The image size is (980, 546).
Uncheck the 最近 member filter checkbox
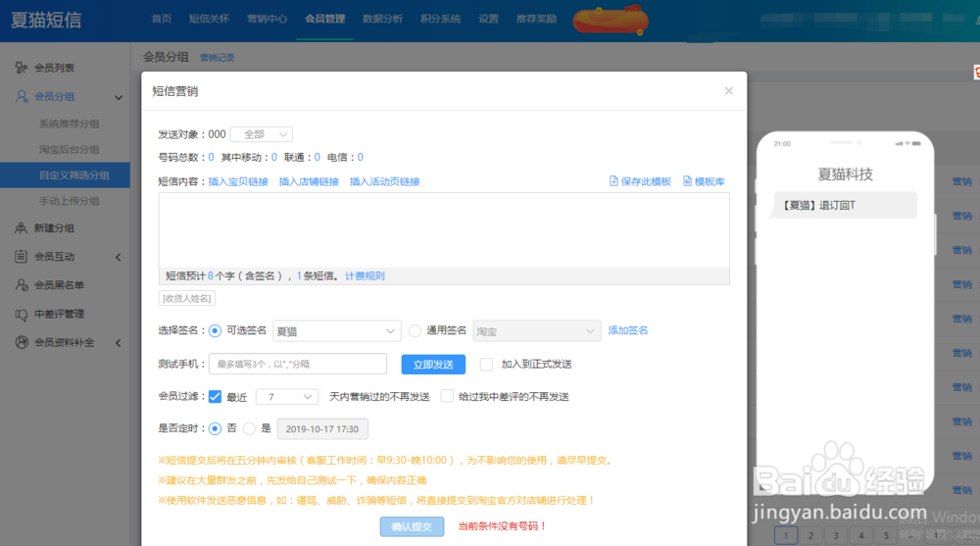click(x=215, y=397)
